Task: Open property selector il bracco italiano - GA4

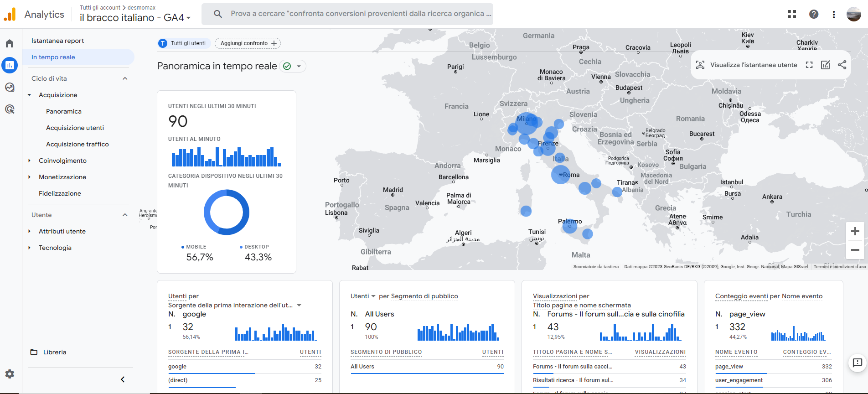Action: coord(135,17)
